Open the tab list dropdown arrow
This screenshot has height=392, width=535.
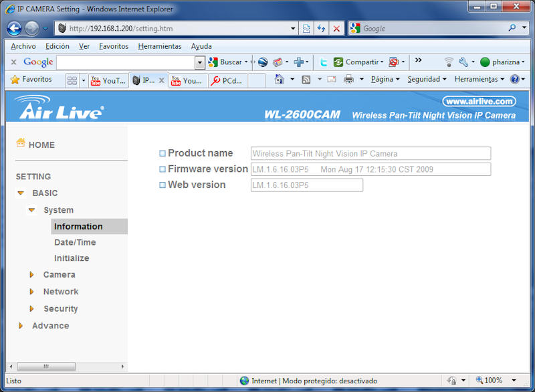tap(84, 80)
